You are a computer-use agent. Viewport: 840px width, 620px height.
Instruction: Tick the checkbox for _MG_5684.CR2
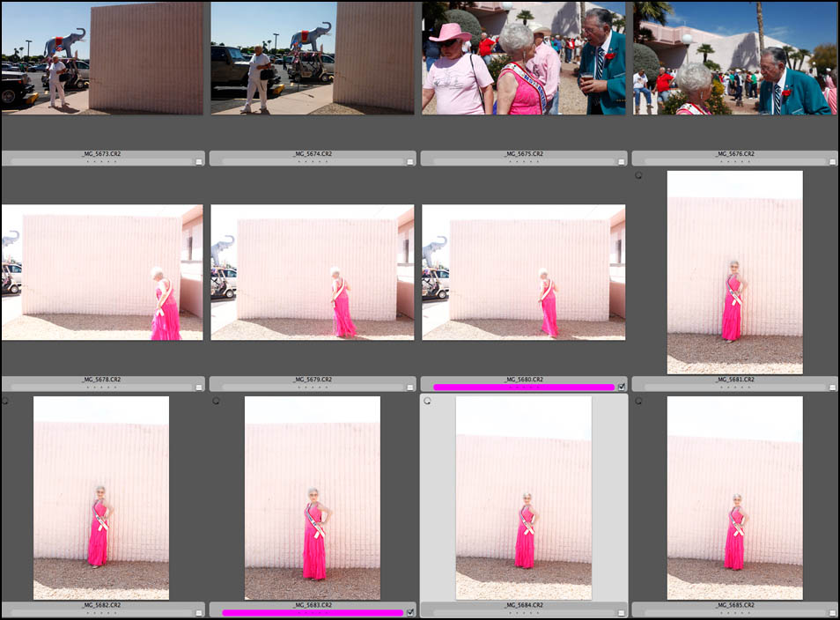point(622,612)
